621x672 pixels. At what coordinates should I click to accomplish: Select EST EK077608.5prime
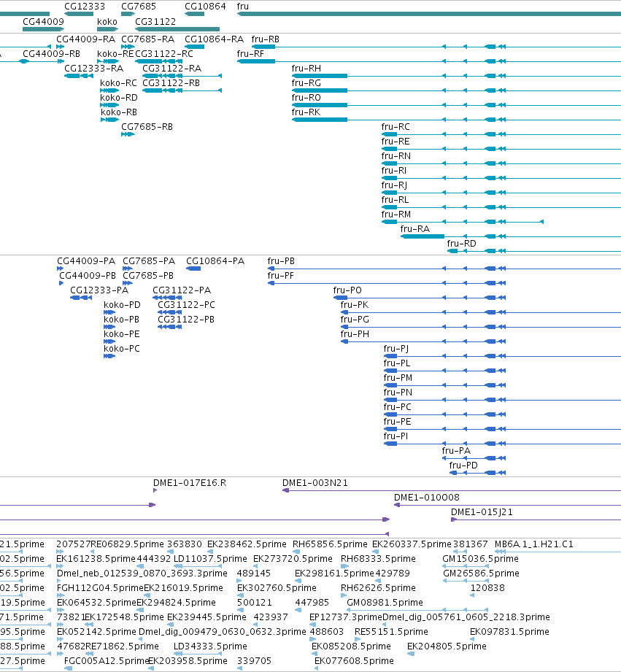pyautogui.click(x=354, y=661)
